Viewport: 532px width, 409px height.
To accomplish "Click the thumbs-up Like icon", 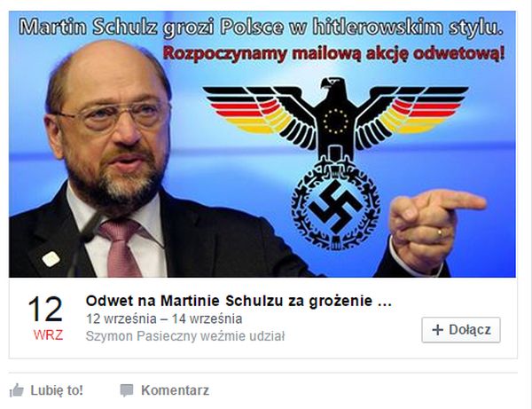I will click(x=17, y=390).
